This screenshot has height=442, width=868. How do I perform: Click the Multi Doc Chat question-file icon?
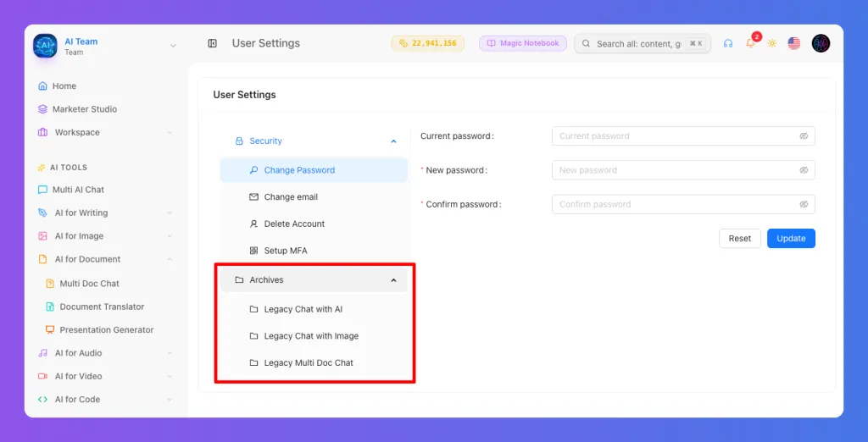tap(50, 283)
